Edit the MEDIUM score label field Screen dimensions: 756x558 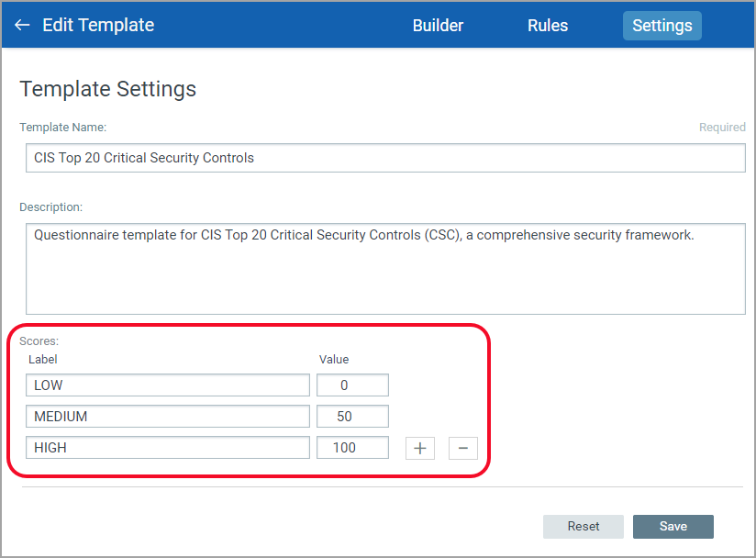(x=168, y=417)
